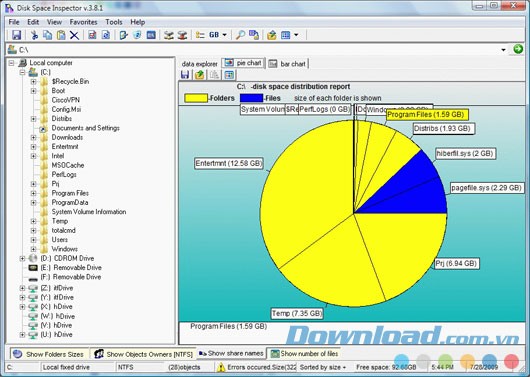Open the address bar path dropdown

[503, 50]
